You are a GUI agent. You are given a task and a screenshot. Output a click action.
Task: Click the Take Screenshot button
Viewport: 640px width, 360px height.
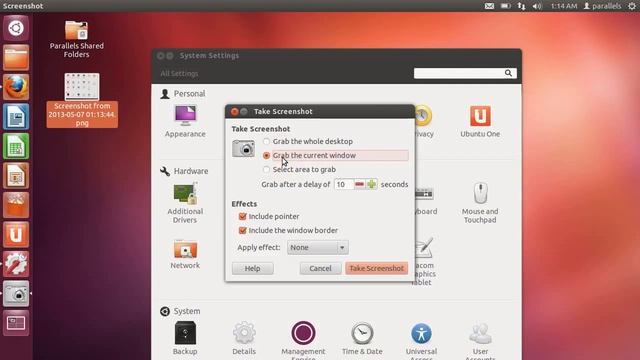pyautogui.click(x=376, y=268)
